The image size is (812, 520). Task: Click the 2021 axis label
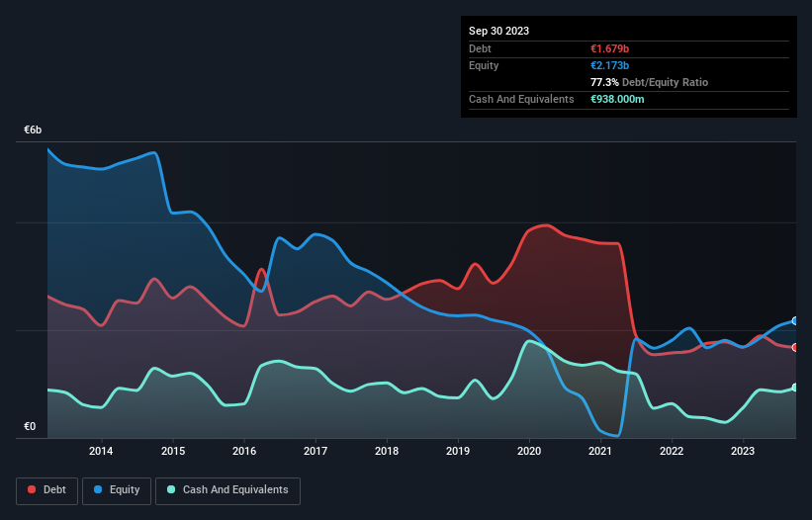coord(600,451)
